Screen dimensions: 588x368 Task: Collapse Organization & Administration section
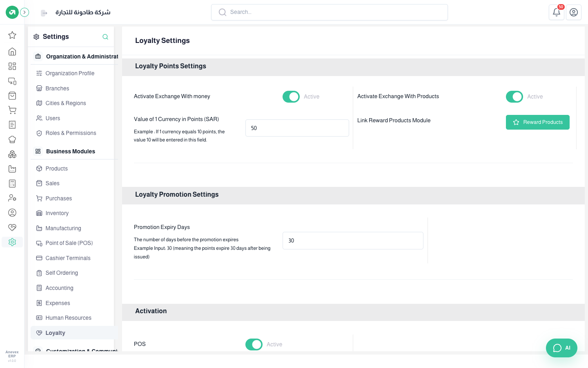[75, 56]
